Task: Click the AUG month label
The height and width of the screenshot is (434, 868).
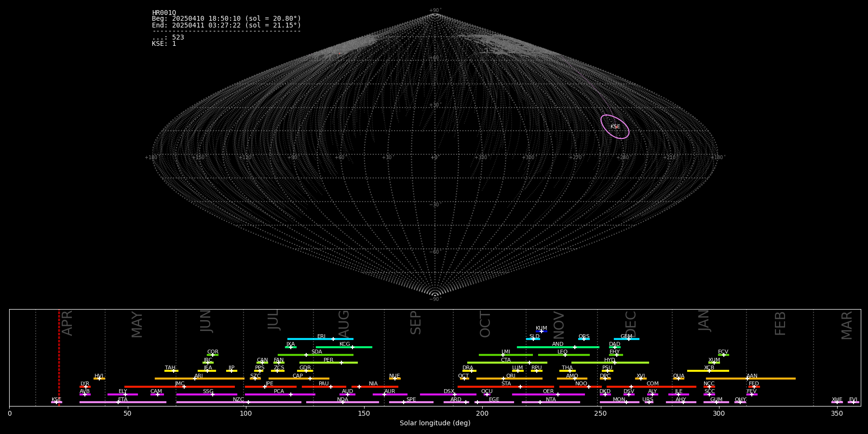Action: coord(344,325)
